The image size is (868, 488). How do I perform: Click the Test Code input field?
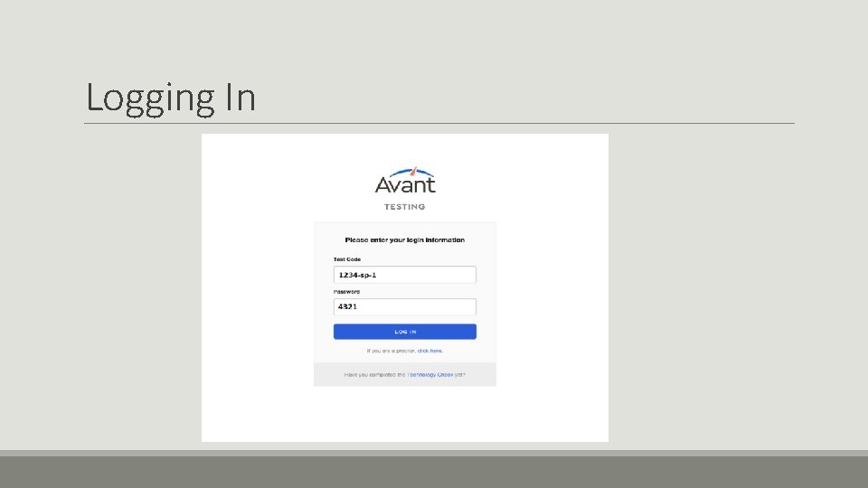405,275
